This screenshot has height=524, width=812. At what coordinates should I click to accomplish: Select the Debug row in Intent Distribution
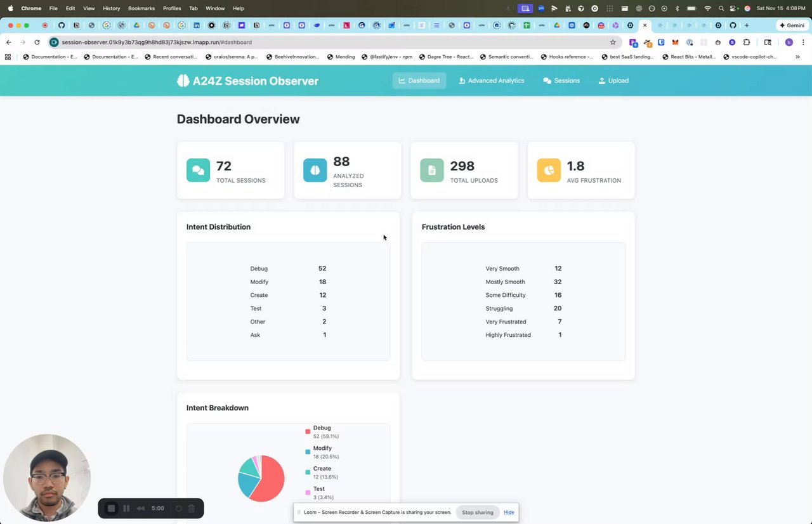coord(288,268)
